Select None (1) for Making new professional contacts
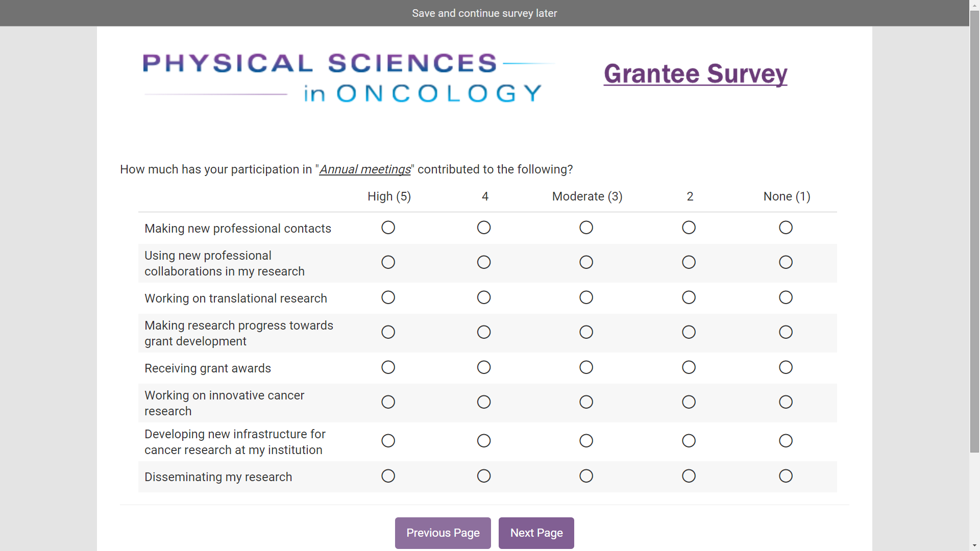Screen dimensions: 980x551 (786, 228)
